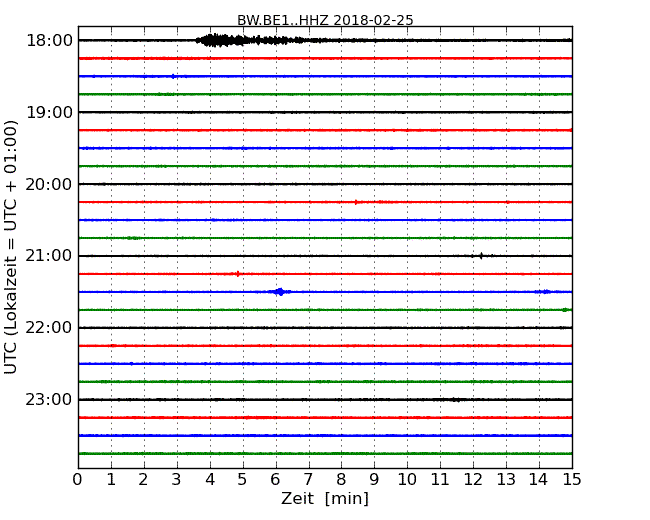Screen dimensions: 650x520
Task: Click the black bump on the 23:00 trace
Action: coord(455,400)
